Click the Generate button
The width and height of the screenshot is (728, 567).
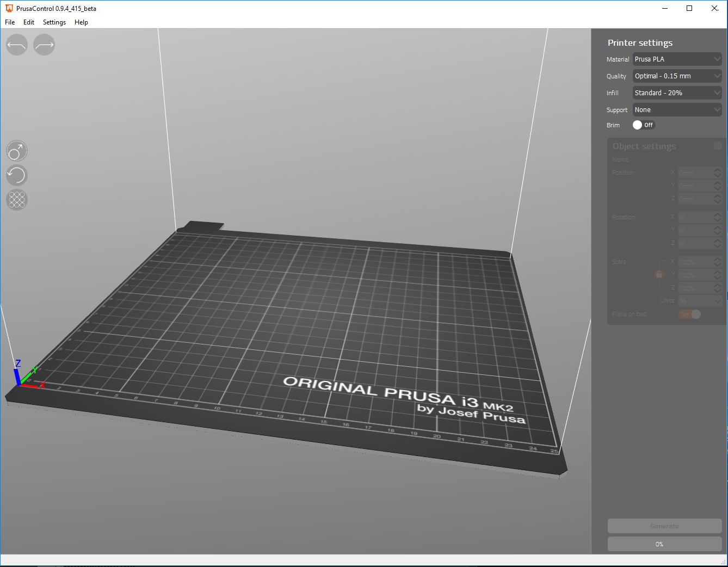664,526
